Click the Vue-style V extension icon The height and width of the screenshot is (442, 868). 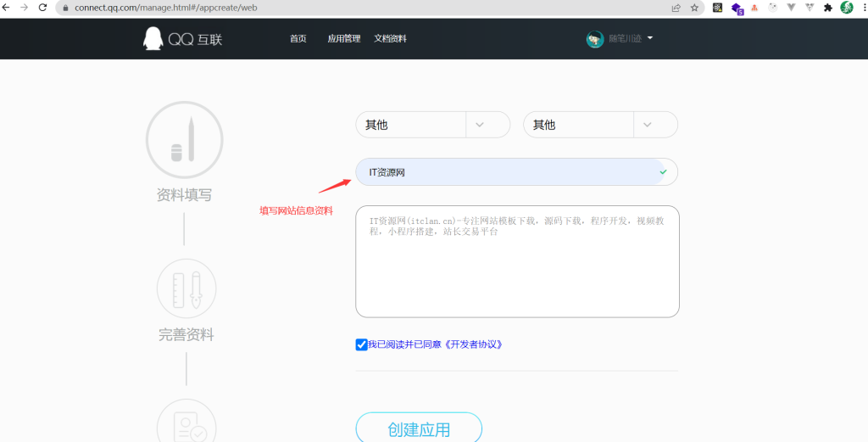point(791,8)
